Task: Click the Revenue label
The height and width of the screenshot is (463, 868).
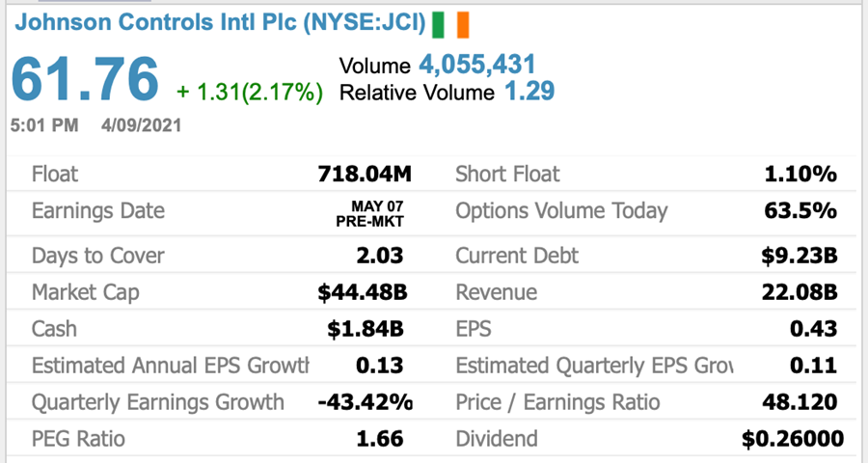Action: [497, 292]
